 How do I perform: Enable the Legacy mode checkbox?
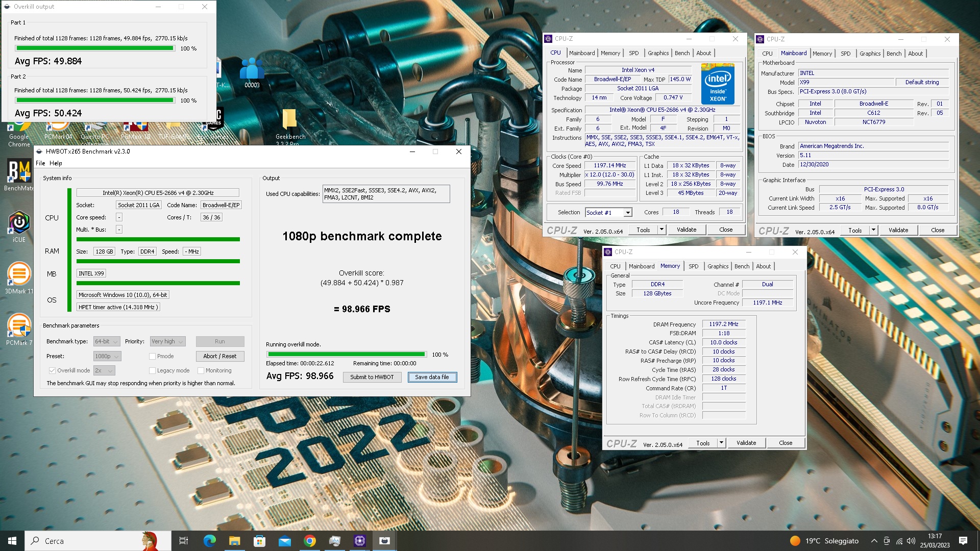click(x=152, y=370)
